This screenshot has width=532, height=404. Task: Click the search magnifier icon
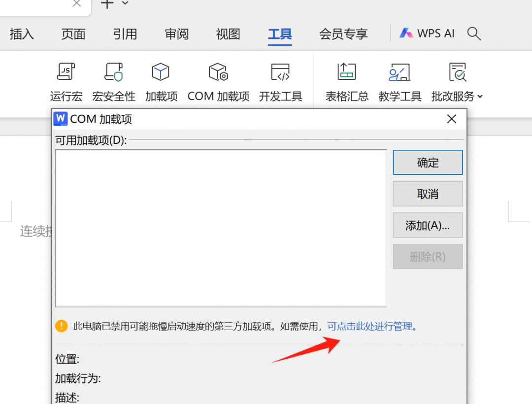point(473,34)
